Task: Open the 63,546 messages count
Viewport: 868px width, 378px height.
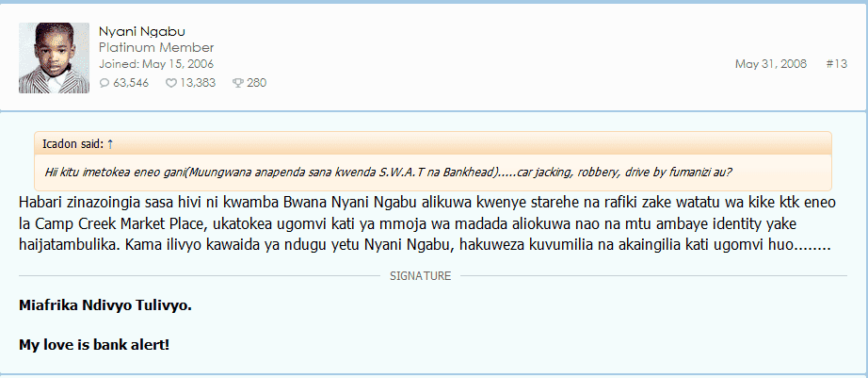Action: point(131,83)
